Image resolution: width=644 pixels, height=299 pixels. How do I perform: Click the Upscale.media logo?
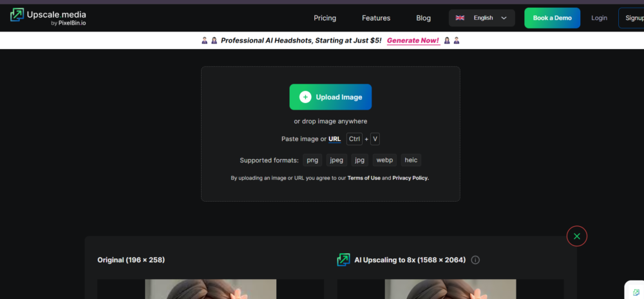(48, 17)
